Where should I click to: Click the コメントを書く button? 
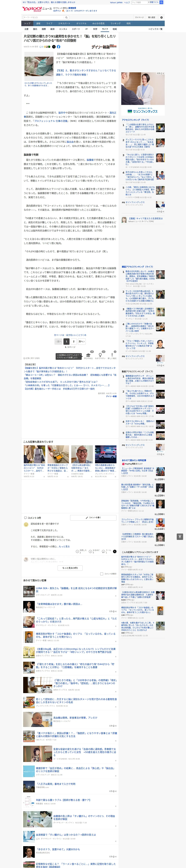pos(93,518)
